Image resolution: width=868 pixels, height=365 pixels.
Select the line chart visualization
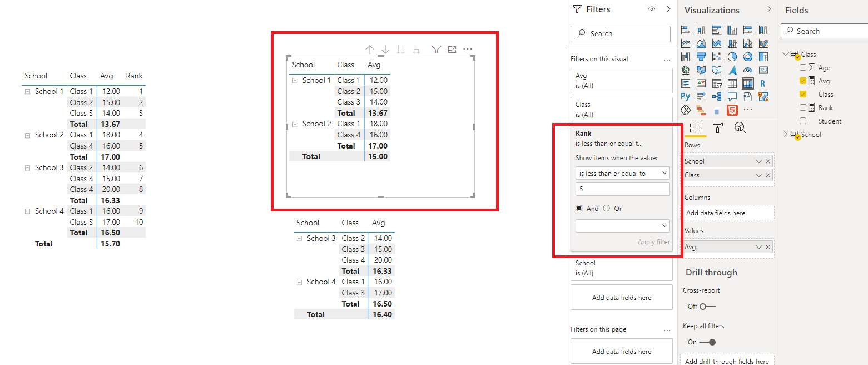pos(686,43)
